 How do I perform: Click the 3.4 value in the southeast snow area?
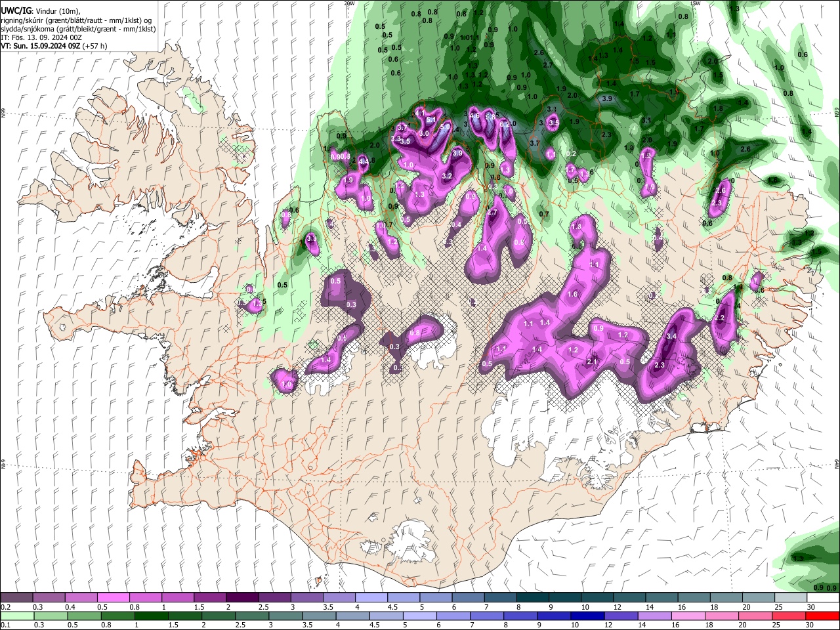[671, 336]
